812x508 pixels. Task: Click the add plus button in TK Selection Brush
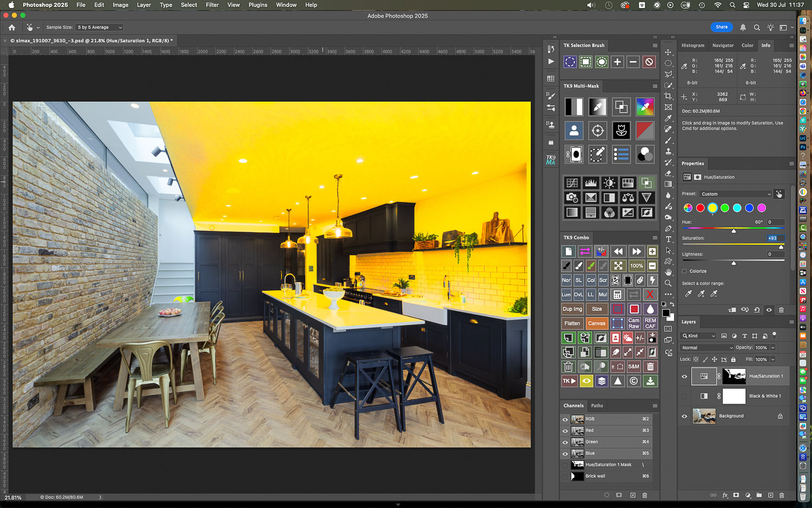tap(617, 62)
